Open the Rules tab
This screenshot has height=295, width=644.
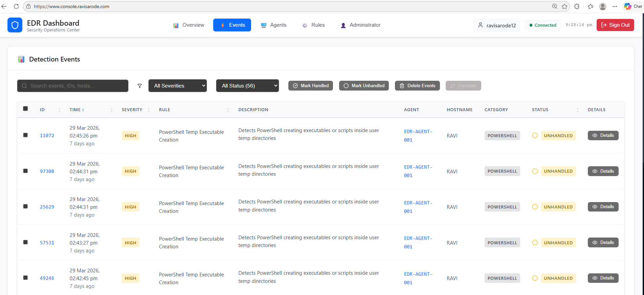pos(313,25)
